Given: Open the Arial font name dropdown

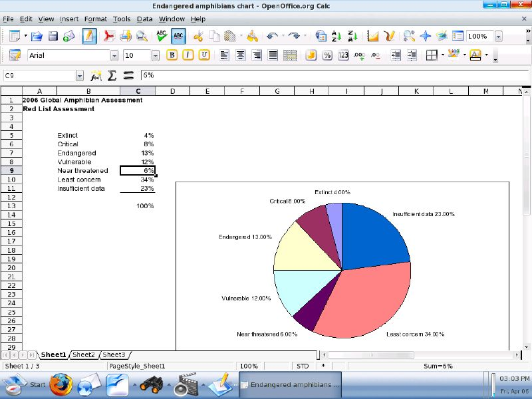Looking at the screenshot, I should coord(114,56).
